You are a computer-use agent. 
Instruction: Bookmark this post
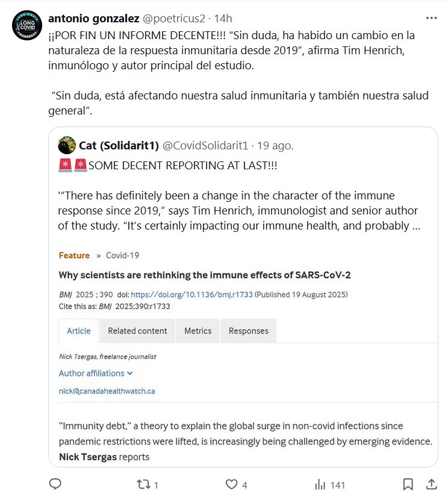pyautogui.click(x=408, y=484)
